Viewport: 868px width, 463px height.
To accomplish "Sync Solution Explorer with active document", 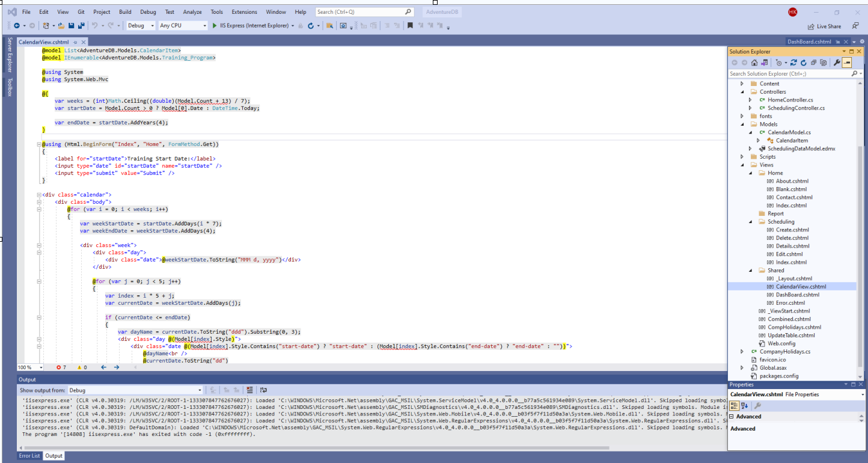I will 794,62.
